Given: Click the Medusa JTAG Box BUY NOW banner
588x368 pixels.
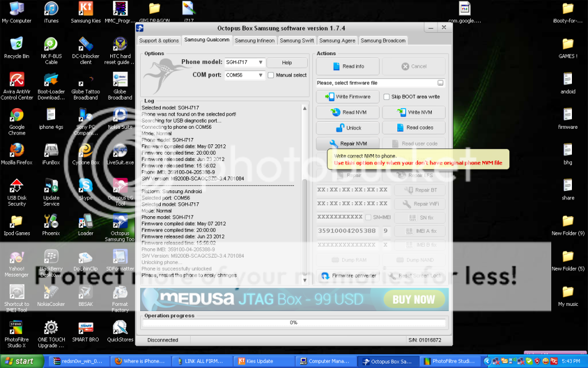Looking at the screenshot, I should [294, 299].
